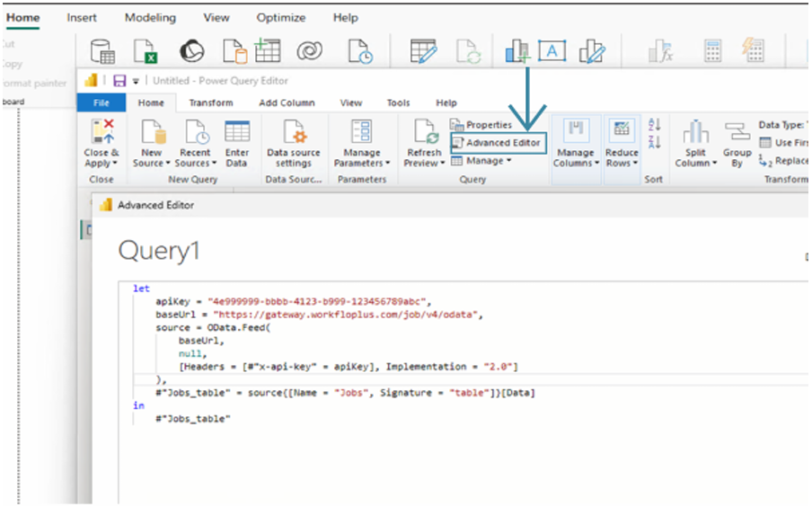Click the File tab in Power Query Editor

point(101,102)
